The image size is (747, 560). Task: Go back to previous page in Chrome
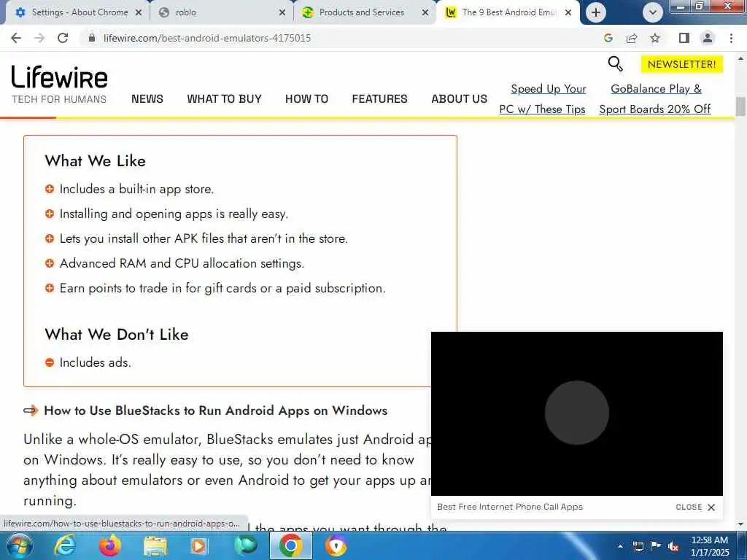pyautogui.click(x=16, y=38)
